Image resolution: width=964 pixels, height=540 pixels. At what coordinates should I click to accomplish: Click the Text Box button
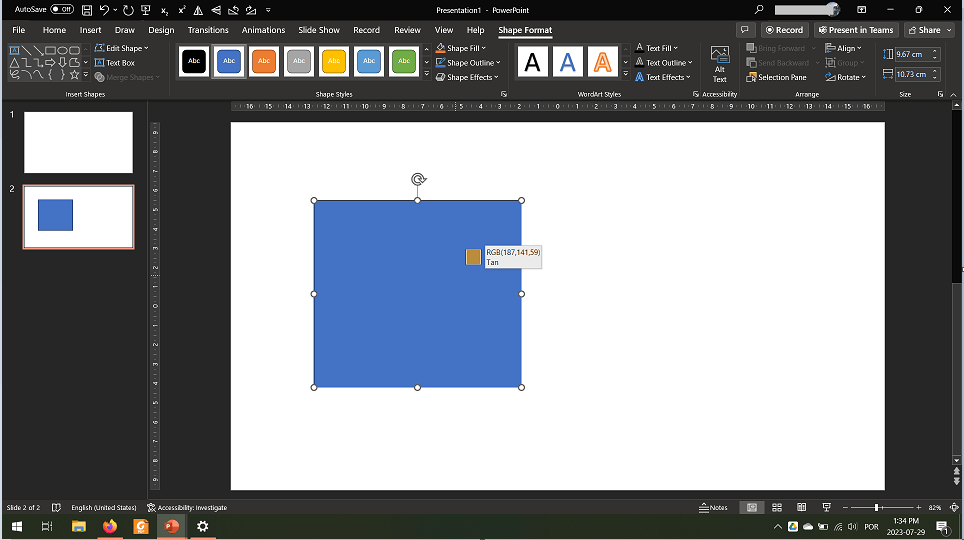(115, 63)
